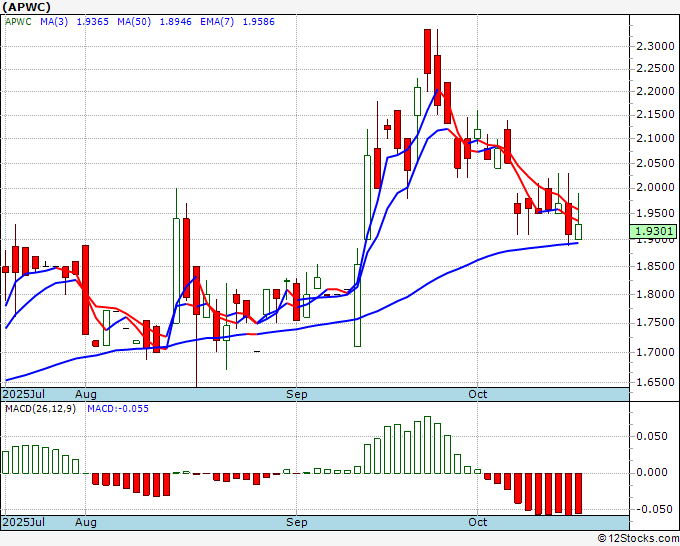Click the 2.2000 price axis label
The image size is (680, 546).
(x=655, y=91)
